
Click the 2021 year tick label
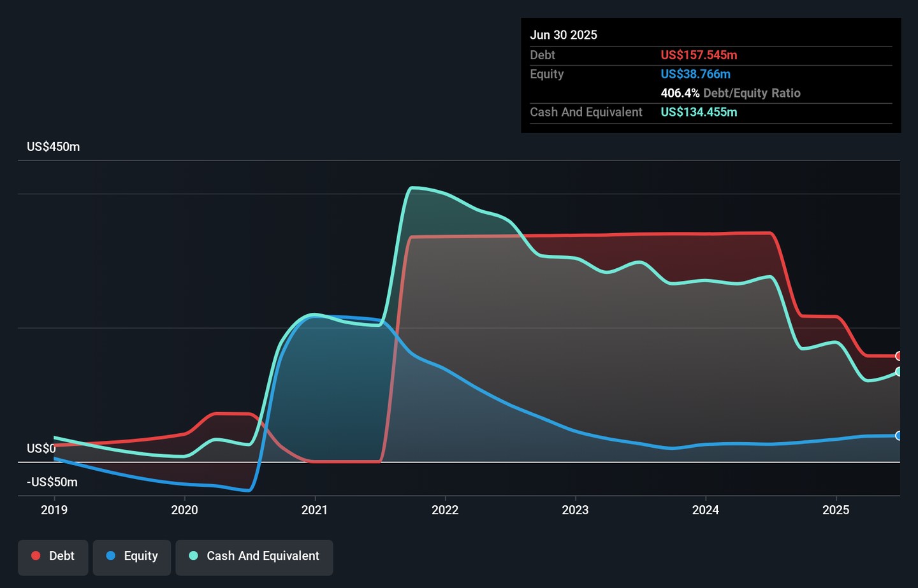(x=314, y=510)
